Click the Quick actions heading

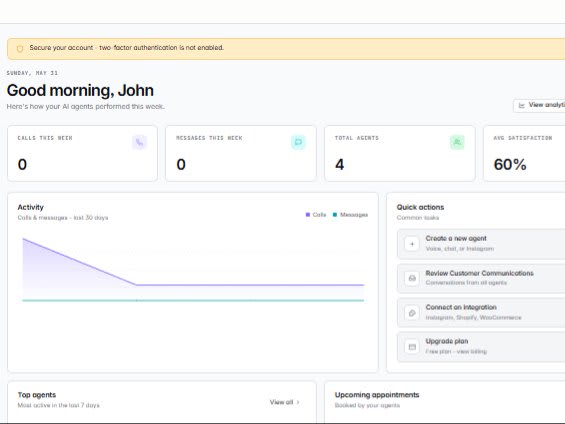point(420,207)
